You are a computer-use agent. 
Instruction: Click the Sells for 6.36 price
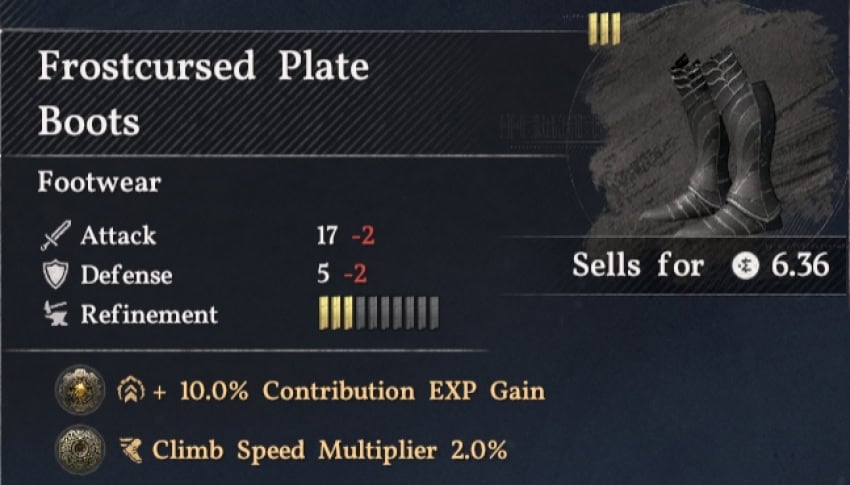(700, 266)
